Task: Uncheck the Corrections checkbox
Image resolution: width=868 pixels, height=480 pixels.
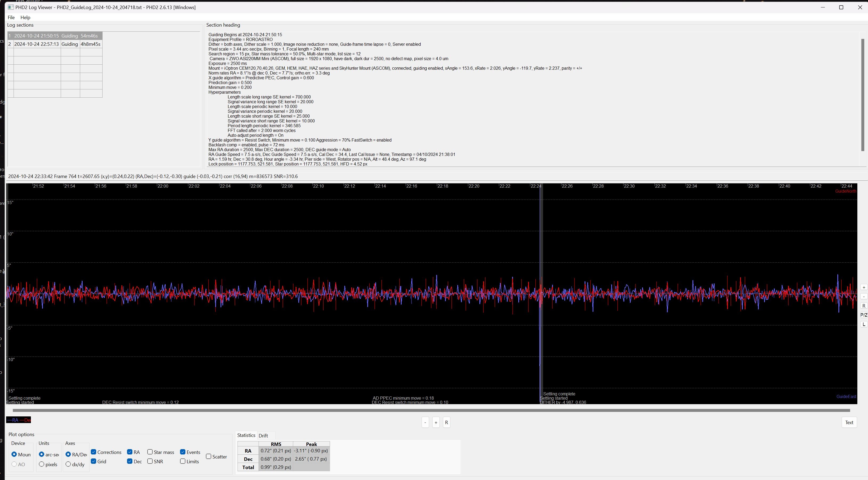Action: (x=94, y=452)
